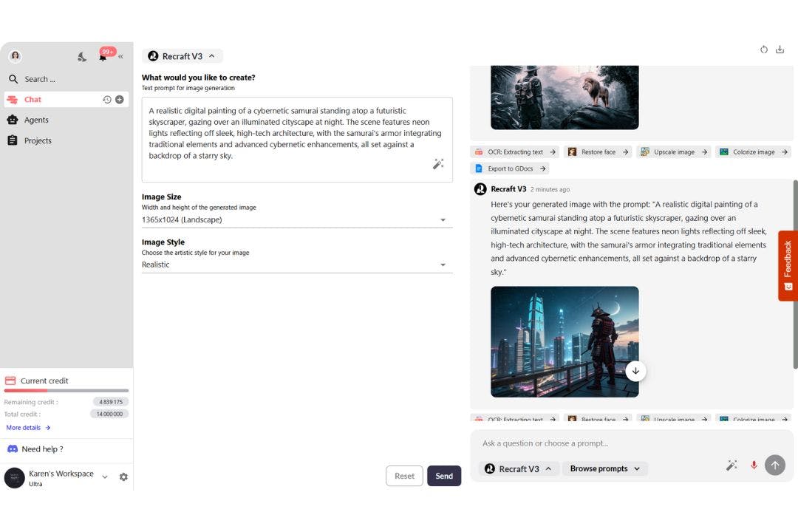798x532 pixels.
Task: Open Need help Discord link
Action: pos(35,449)
